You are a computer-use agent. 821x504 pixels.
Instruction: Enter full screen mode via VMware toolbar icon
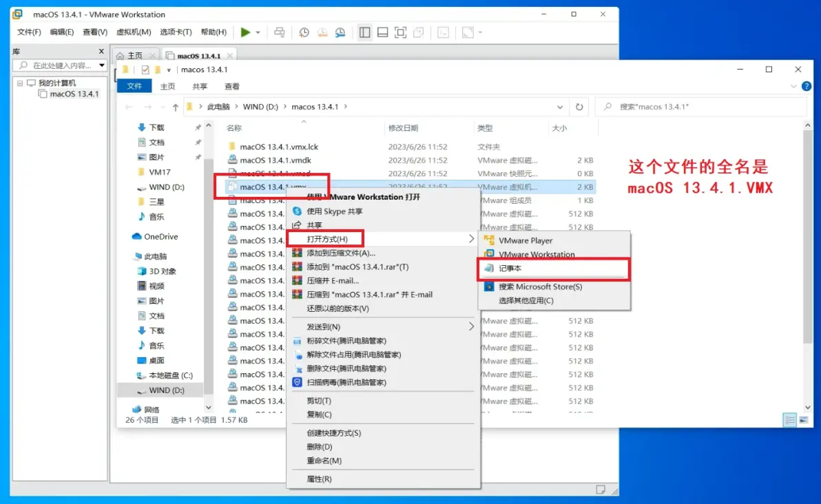click(401, 32)
